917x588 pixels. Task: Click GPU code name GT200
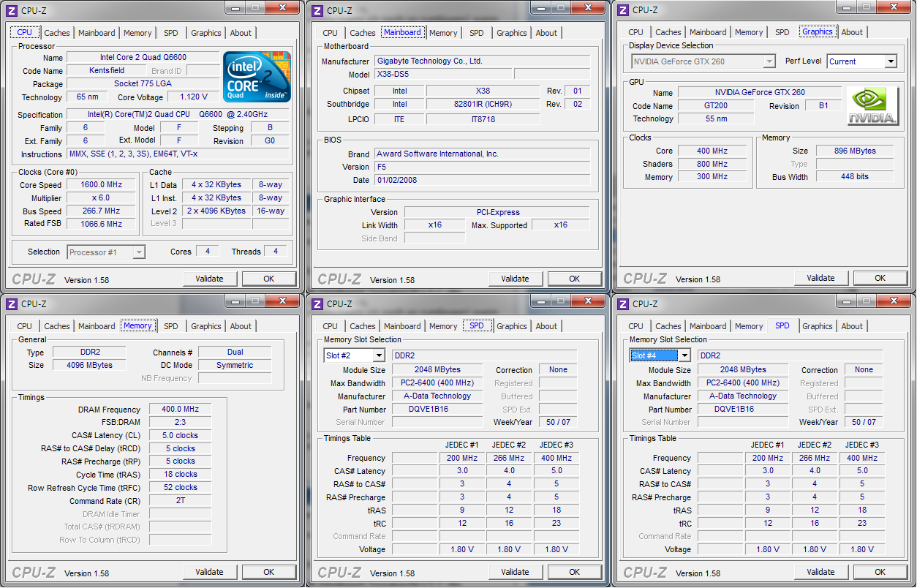(x=715, y=106)
